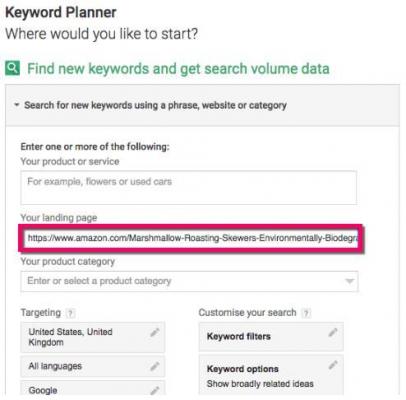
Task: Open the Keyword filters panel
Action: 271,337
